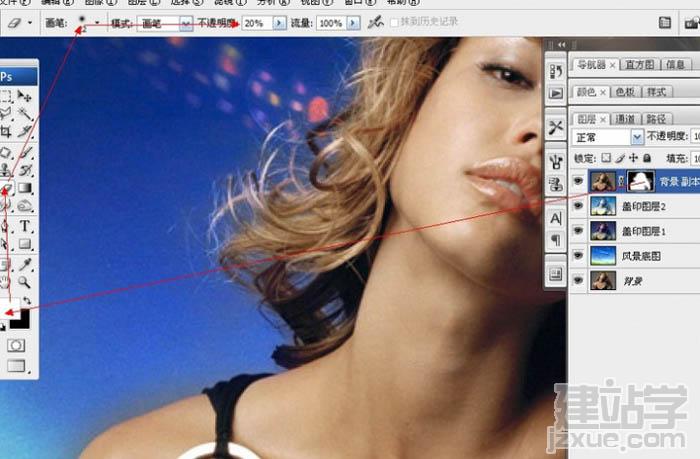Click the 20% opacity field

pyautogui.click(x=257, y=23)
